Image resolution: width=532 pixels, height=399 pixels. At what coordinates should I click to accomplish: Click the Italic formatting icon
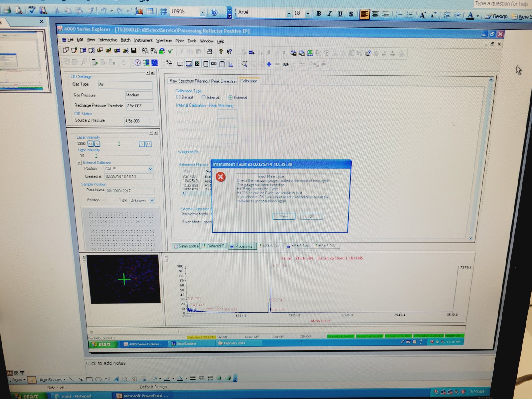pyautogui.click(x=329, y=14)
